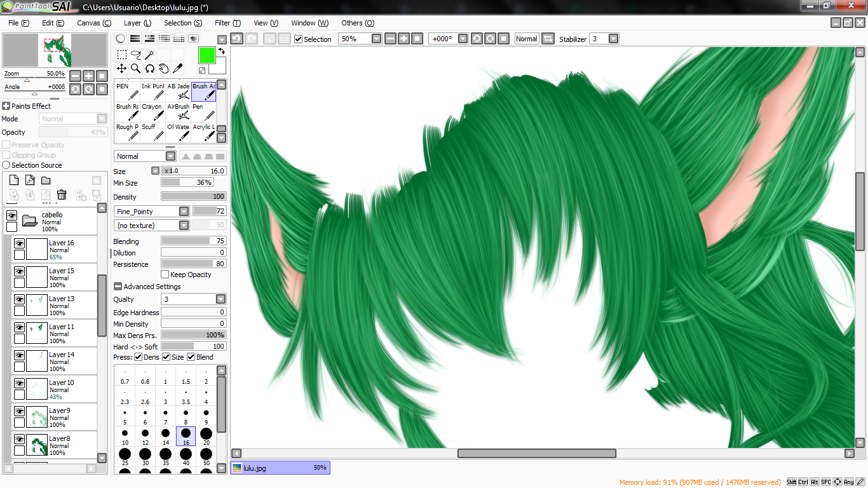The width and height of the screenshot is (868, 488).
Task: Flip the canvas view horizontally
Action: pyautogui.click(x=548, y=39)
